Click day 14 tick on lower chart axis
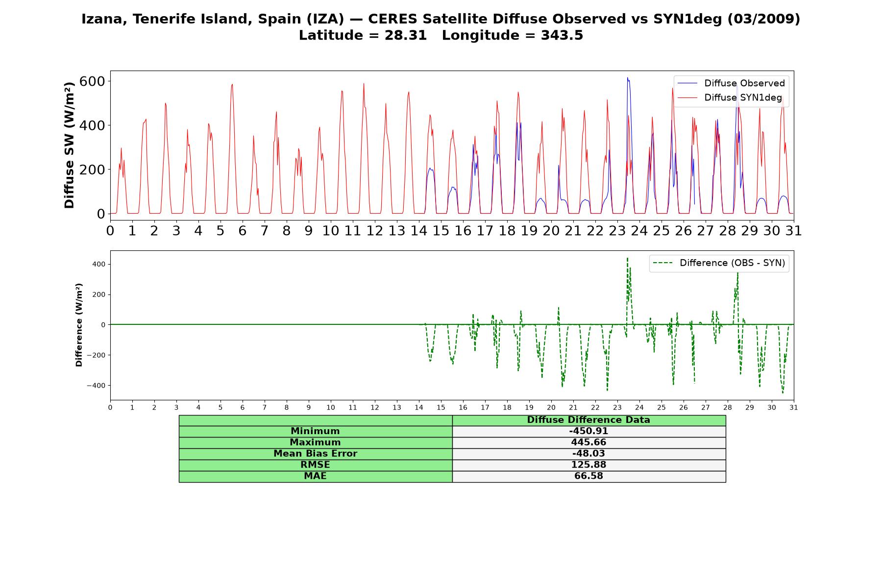The image size is (882, 588). click(x=419, y=408)
